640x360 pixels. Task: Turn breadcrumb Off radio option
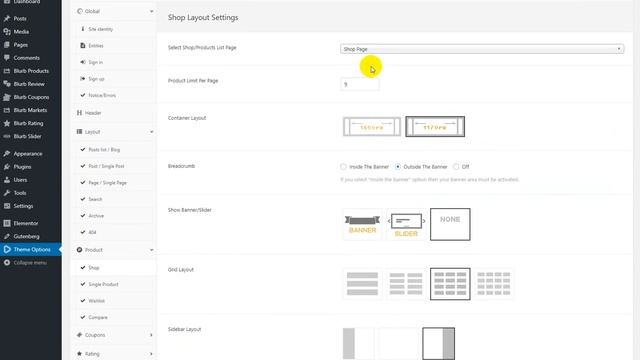456,167
